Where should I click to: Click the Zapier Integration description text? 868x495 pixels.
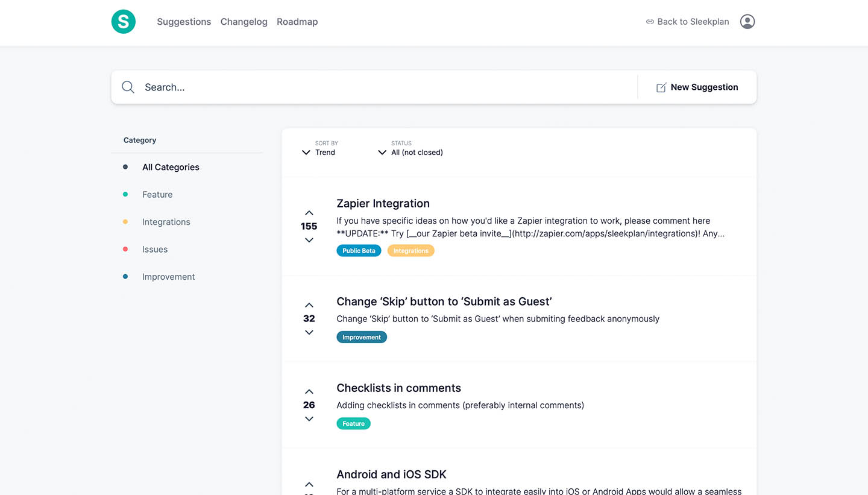530,227
